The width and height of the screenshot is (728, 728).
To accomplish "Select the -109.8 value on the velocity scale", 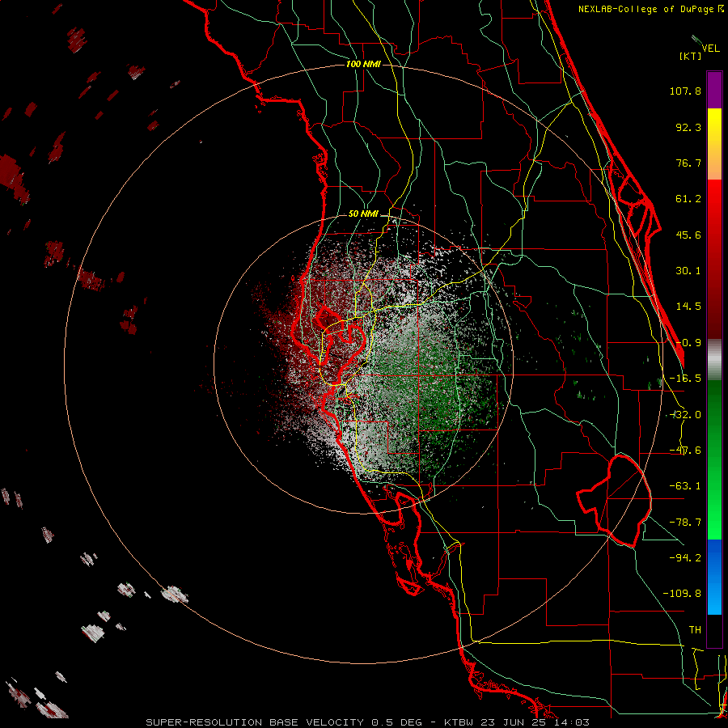I will 682,594.
